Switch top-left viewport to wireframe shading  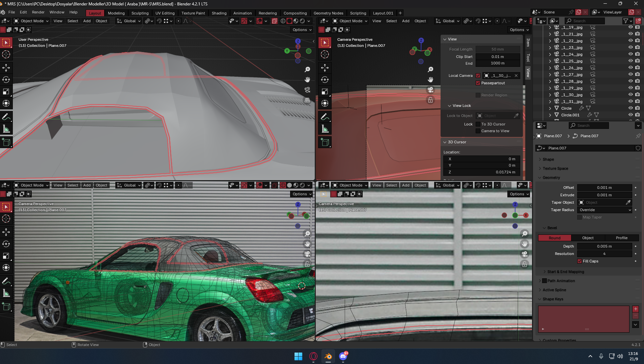click(283, 21)
